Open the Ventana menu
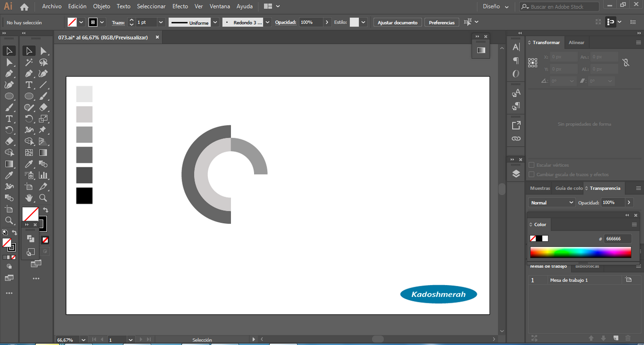The width and height of the screenshot is (644, 345). pos(220,7)
